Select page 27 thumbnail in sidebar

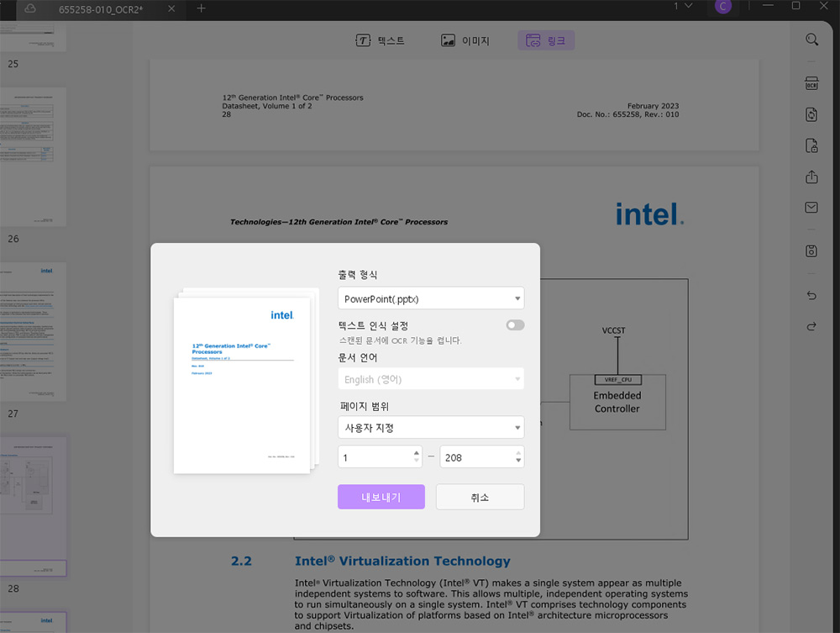[32, 331]
